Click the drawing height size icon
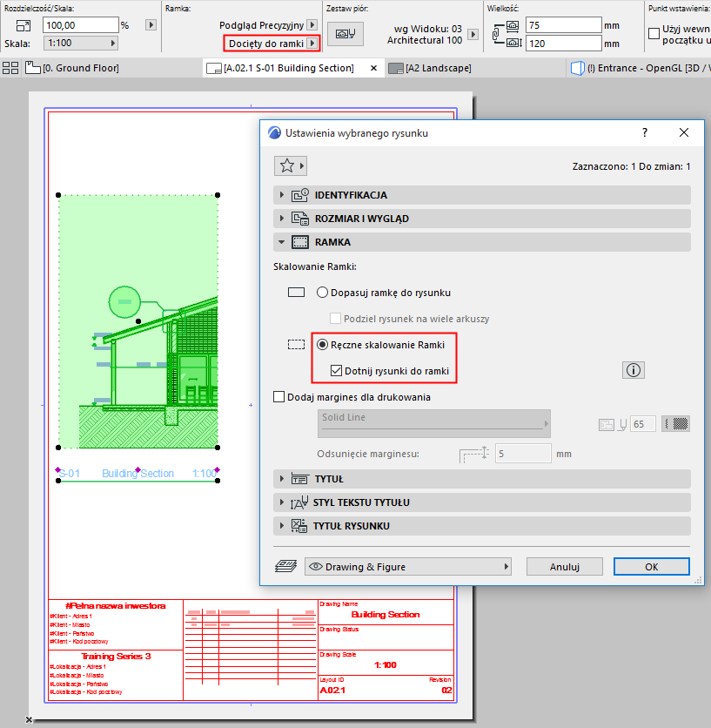 513,44
